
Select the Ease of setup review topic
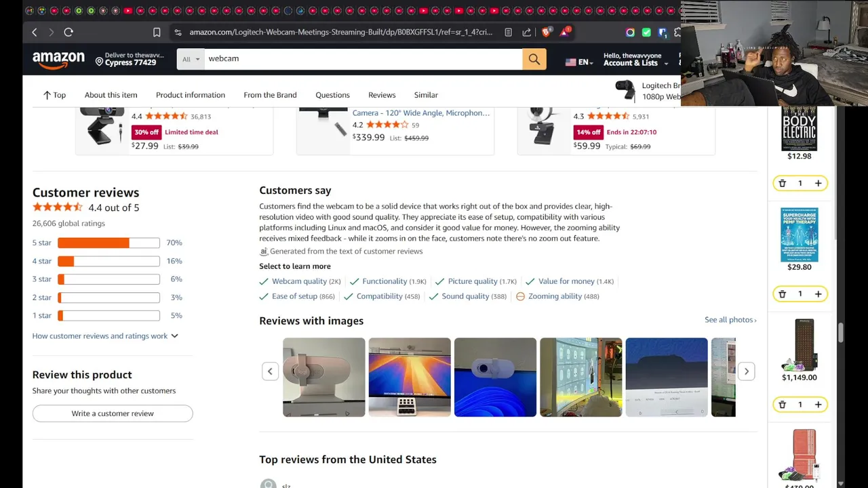pos(297,296)
